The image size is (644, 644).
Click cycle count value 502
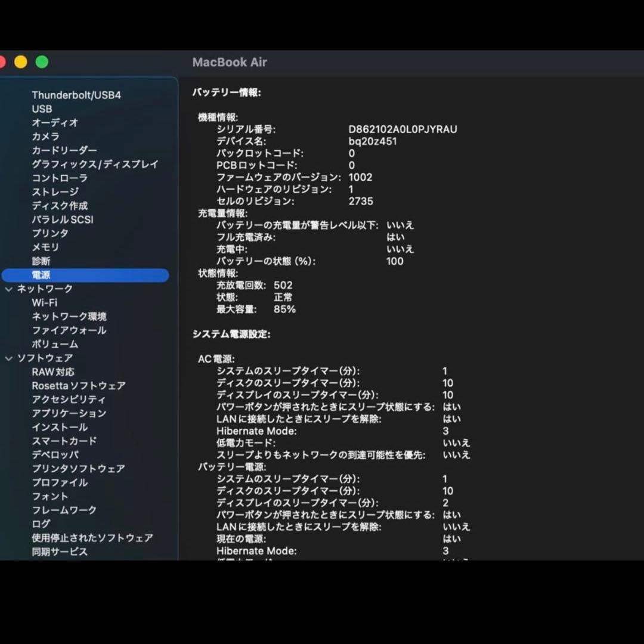point(283,286)
